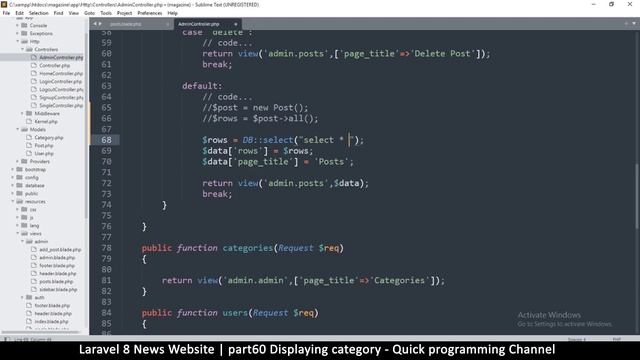Viewport: 640px width, 360px height.
Task: Open the tab list dropdown arrow
Action: click(634, 24)
